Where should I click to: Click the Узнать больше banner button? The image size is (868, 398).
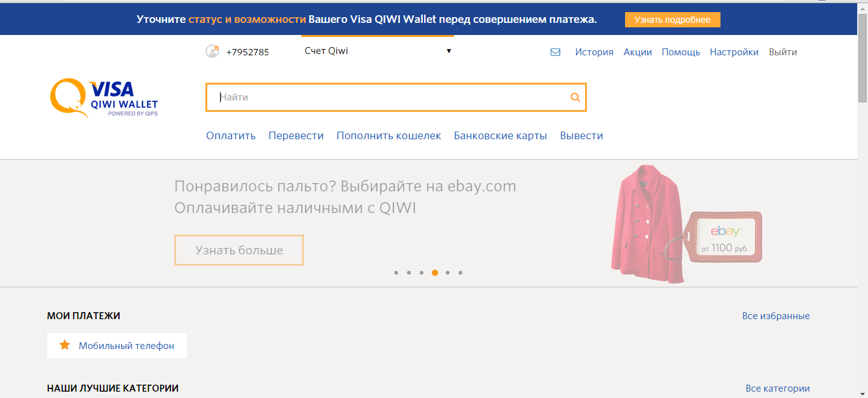pyautogui.click(x=239, y=250)
